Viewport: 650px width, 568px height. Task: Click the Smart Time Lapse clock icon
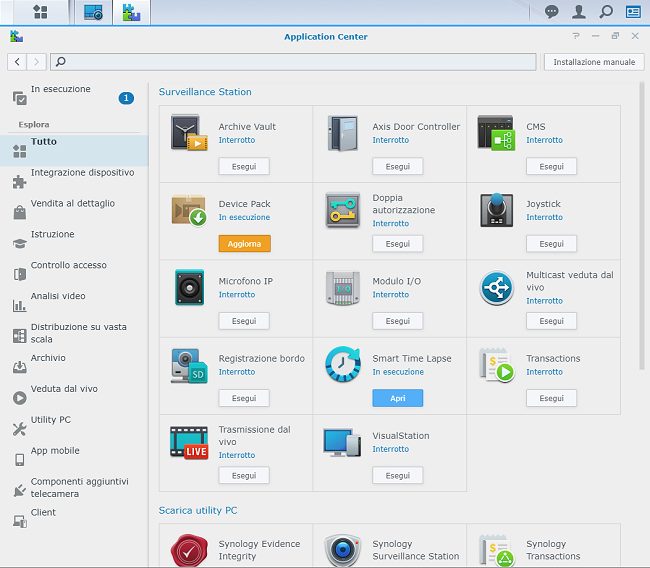pyautogui.click(x=343, y=364)
